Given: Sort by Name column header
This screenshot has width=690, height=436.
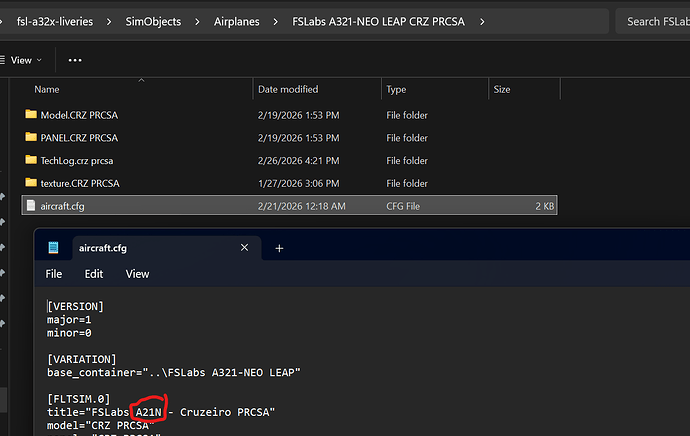Looking at the screenshot, I should point(47,89).
